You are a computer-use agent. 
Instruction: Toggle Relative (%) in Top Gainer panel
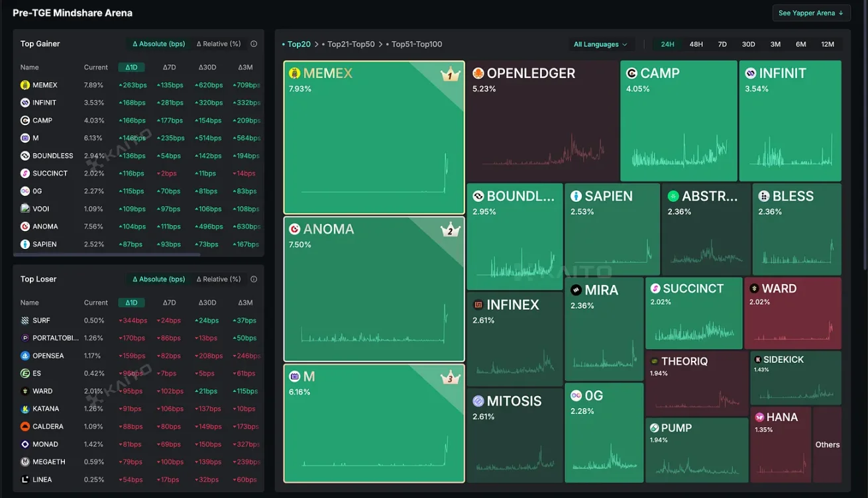click(218, 44)
